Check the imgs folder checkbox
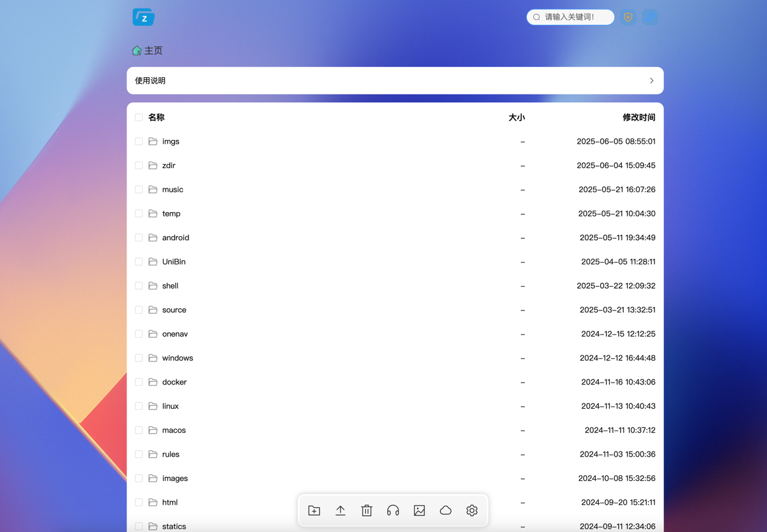Screen dimensions: 767x532 coord(139,141)
